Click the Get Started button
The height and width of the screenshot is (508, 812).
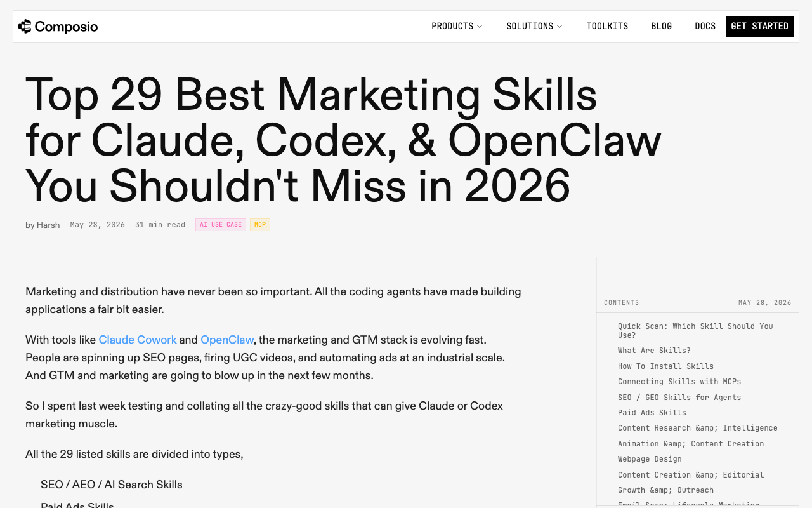[759, 26]
